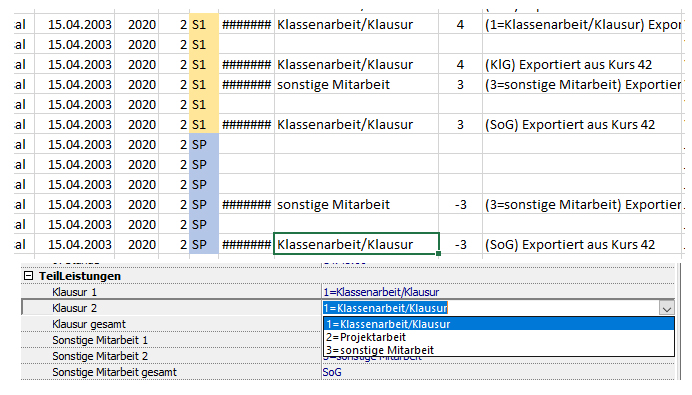
Task: Click the first blue SP cell
Action: coord(203,144)
